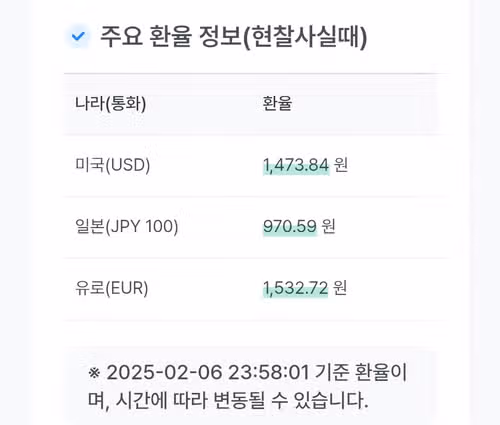The height and width of the screenshot is (425, 500).
Task: Click the ※ symbol in the notice box
Action: point(94,373)
